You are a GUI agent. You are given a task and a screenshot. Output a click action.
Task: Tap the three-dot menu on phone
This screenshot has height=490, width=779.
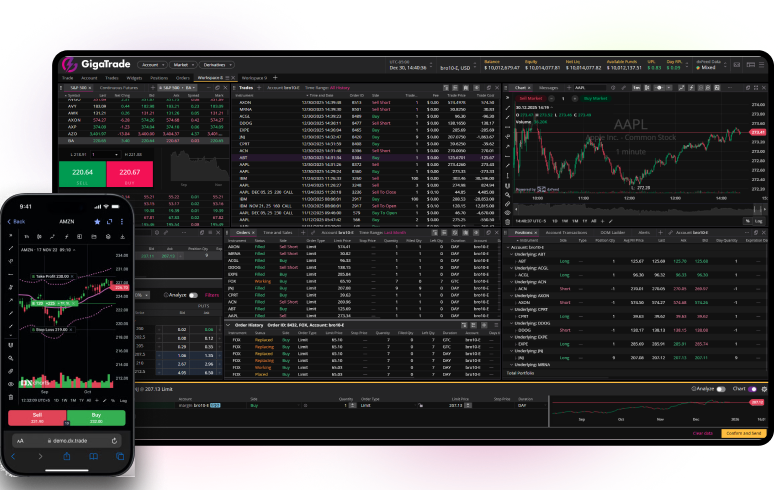122,222
